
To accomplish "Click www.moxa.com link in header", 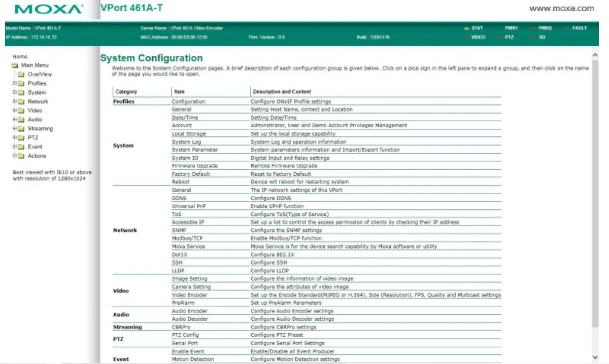I will coord(562,9).
